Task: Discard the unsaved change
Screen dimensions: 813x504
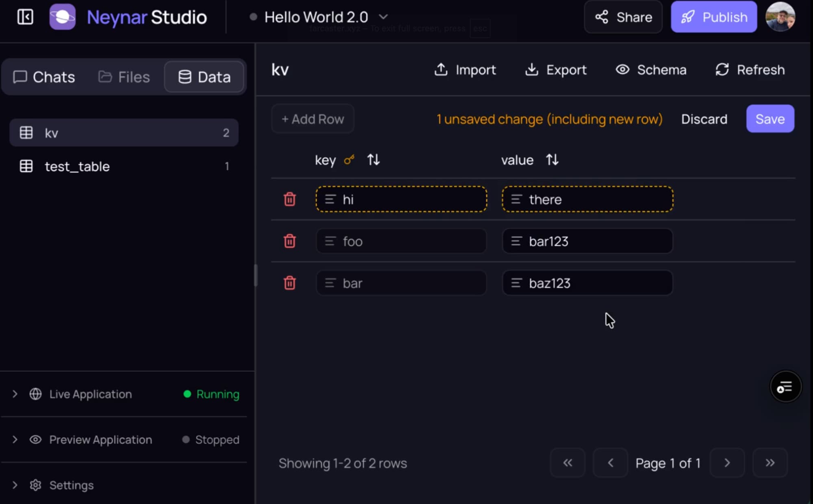Action: [x=704, y=119]
